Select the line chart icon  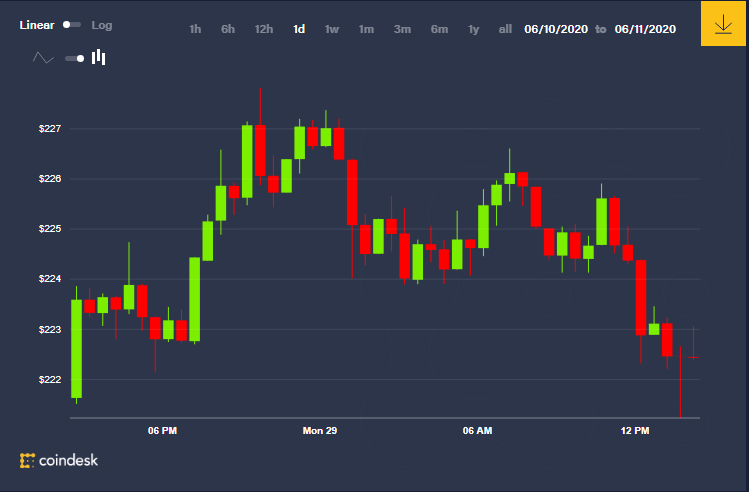tap(43, 58)
